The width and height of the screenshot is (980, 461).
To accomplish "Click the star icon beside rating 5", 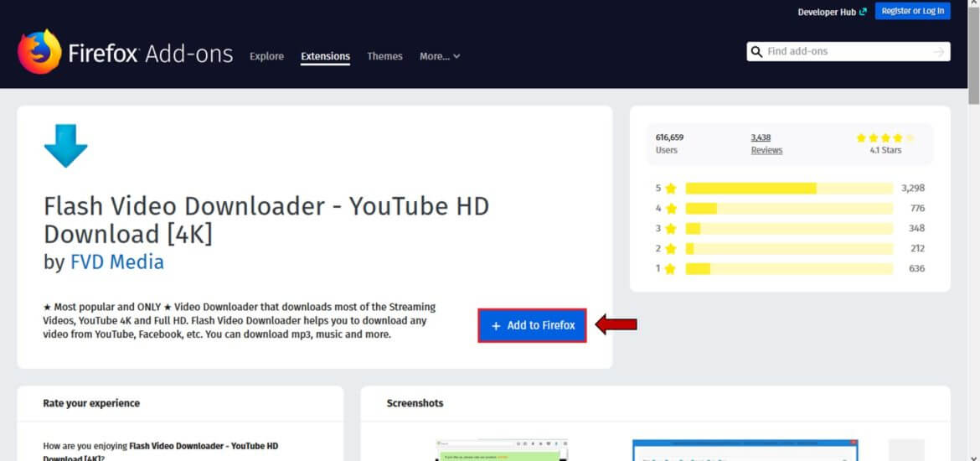I will pos(671,189).
